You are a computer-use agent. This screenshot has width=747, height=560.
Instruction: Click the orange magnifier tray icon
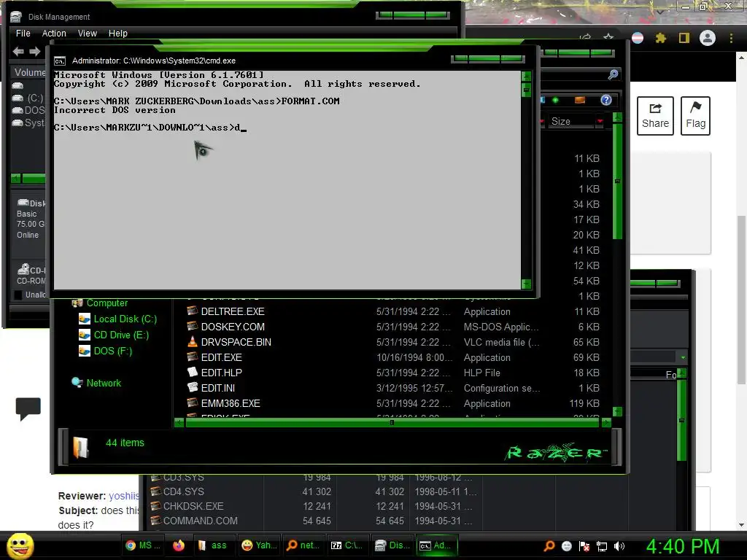click(549, 545)
